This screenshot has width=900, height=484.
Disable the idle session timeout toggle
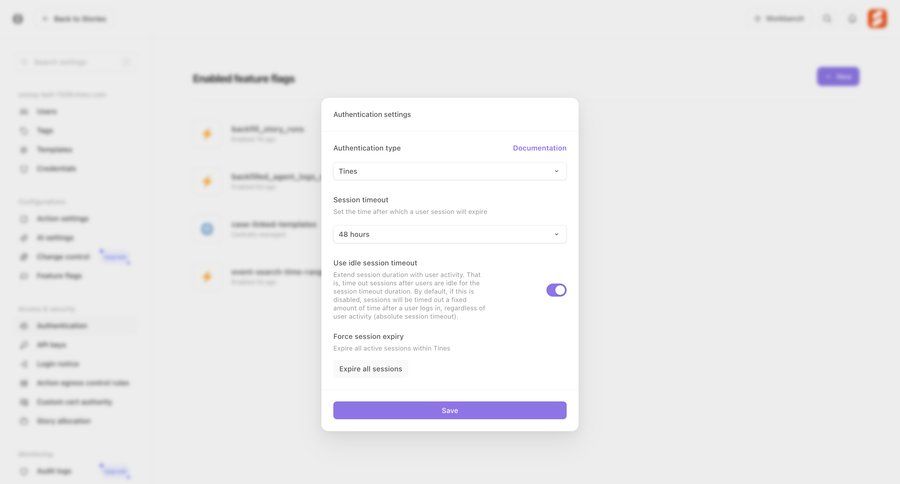pyautogui.click(x=556, y=290)
